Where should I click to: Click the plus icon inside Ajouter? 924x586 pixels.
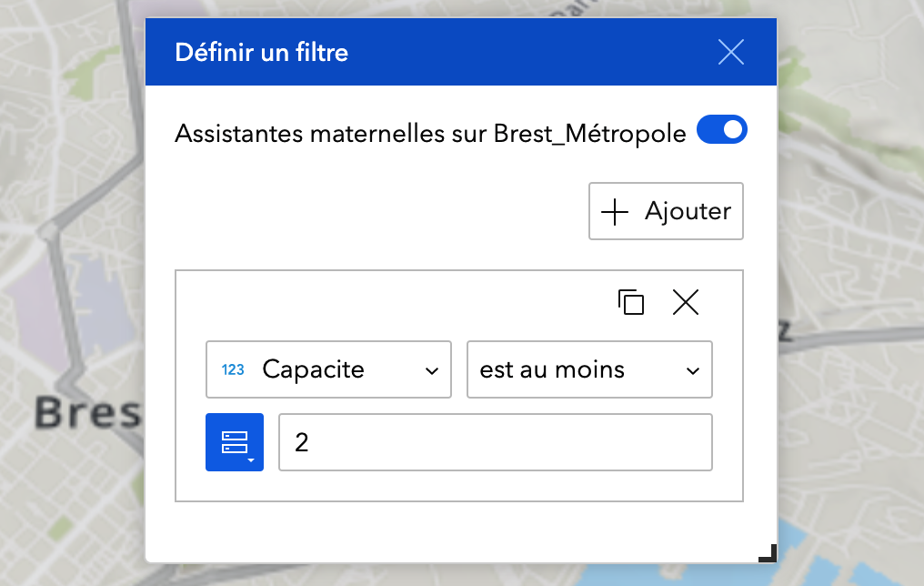pos(615,212)
